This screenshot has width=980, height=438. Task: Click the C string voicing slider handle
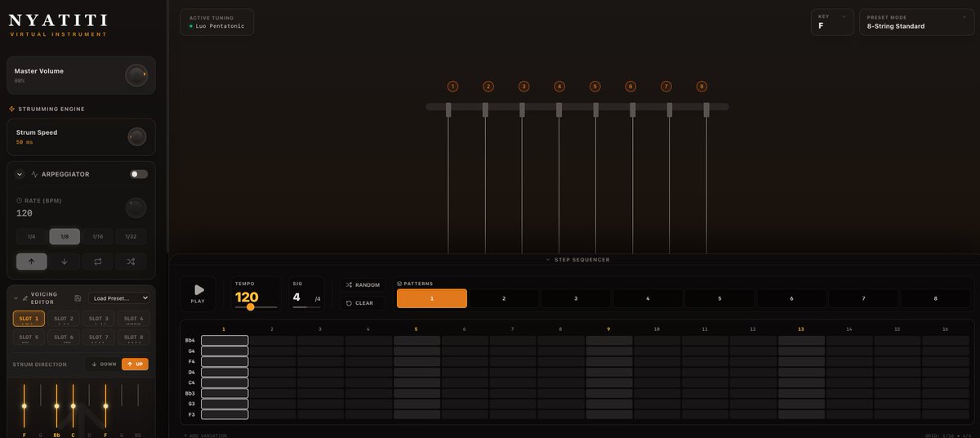(73, 405)
